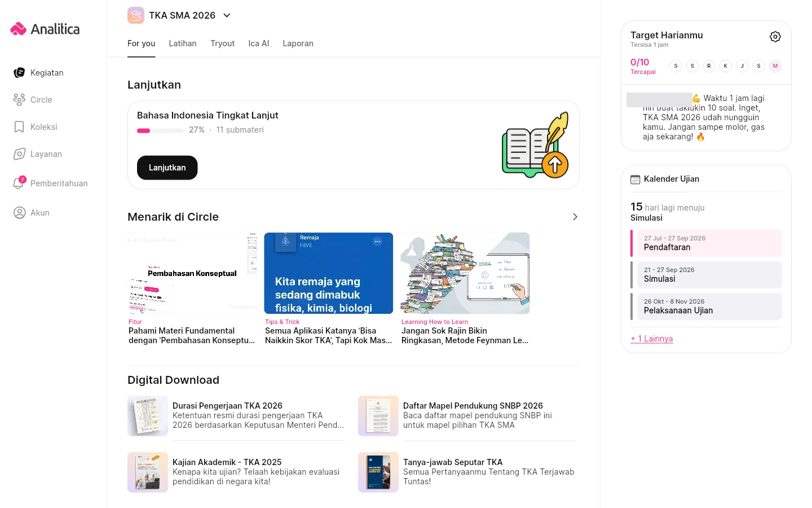Screen dimensions: 812x508
Task: Open the Akun profile icon
Action: [19, 213]
